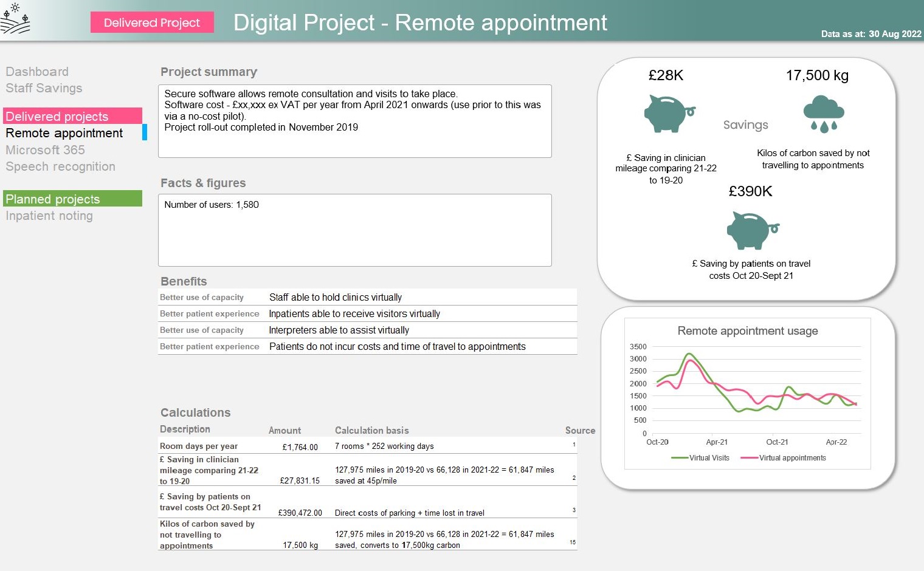The height and width of the screenshot is (571, 924).
Task: Switch to the Staff Savings page
Action: (x=44, y=88)
